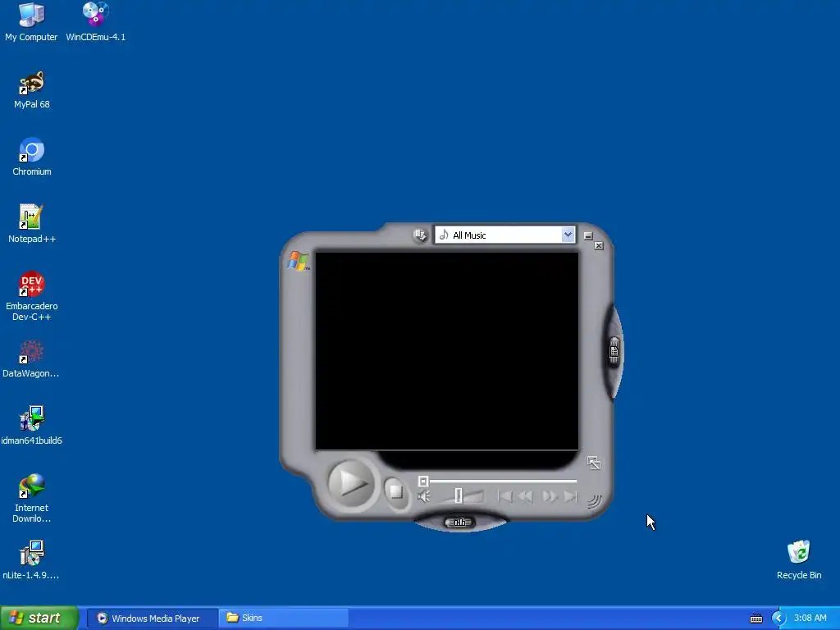The height and width of the screenshot is (630, 840).
Task: Start playback with the large Play button
Action: [351, 484]
